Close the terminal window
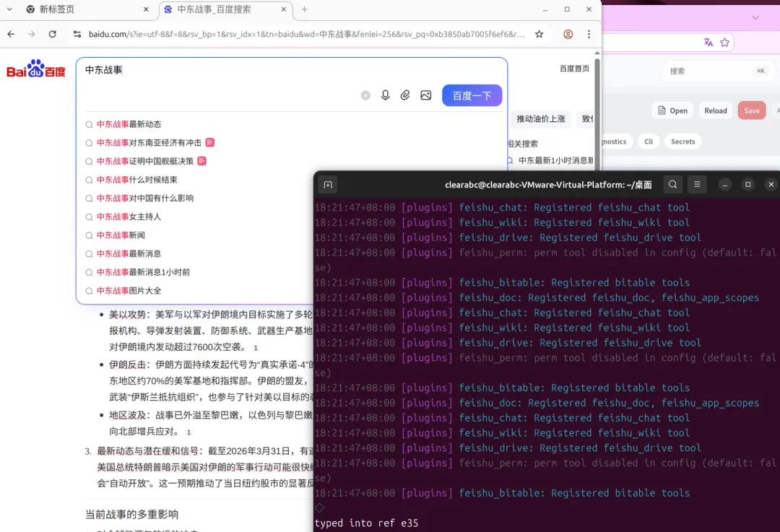Image resolution: width=780 pixels, height=532 pixels. coord(771,185)
